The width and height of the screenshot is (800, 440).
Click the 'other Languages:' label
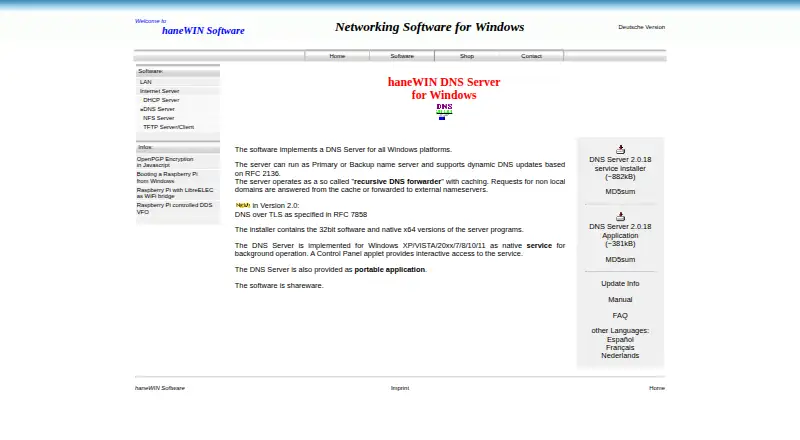(620, 331)
